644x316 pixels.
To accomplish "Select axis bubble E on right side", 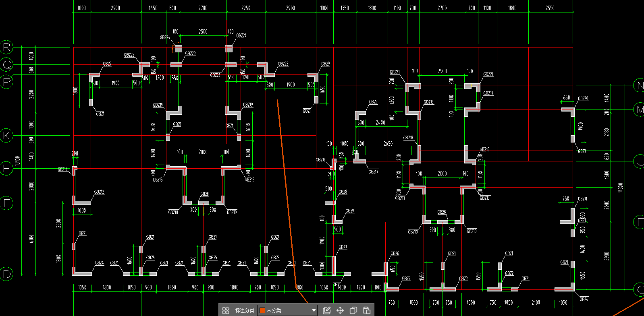I will 639,222.
